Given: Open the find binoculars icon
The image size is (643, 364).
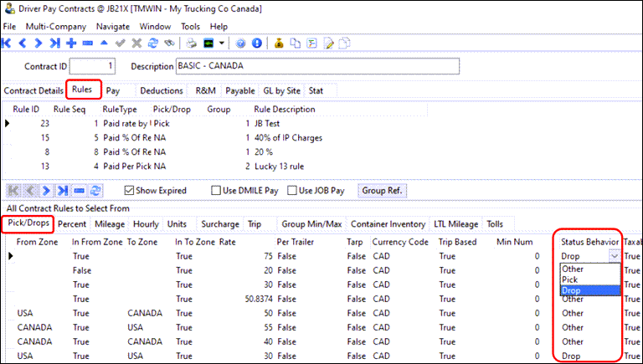Looking at the screenshot, I should tap(170, 43).
